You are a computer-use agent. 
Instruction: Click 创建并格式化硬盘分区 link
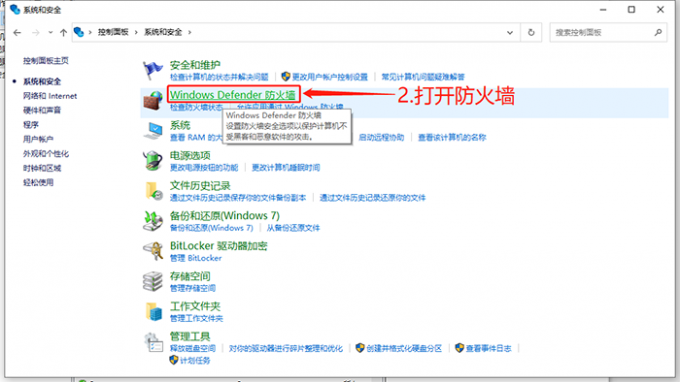pyautogui.click(x=404, y=348)
